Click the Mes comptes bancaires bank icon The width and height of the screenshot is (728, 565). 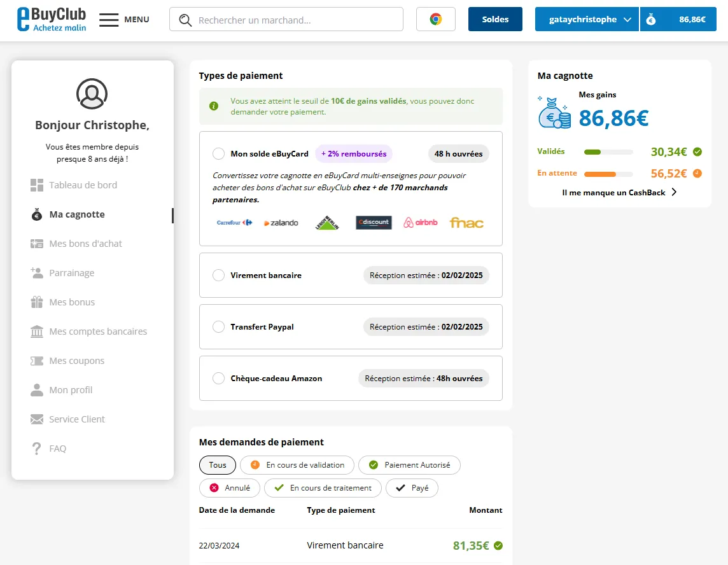point(37,331)
